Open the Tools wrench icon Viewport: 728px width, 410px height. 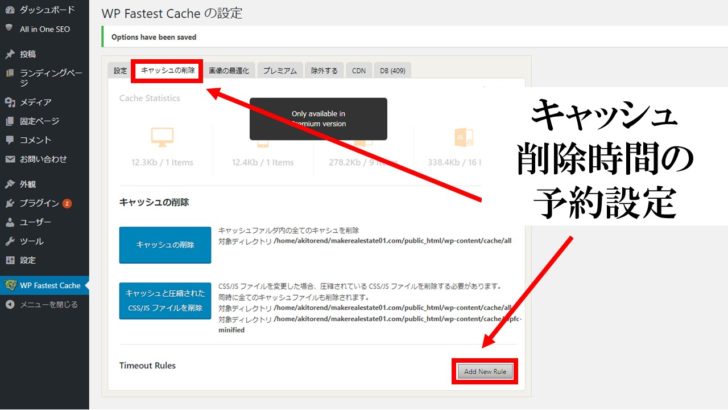[10, 241]
